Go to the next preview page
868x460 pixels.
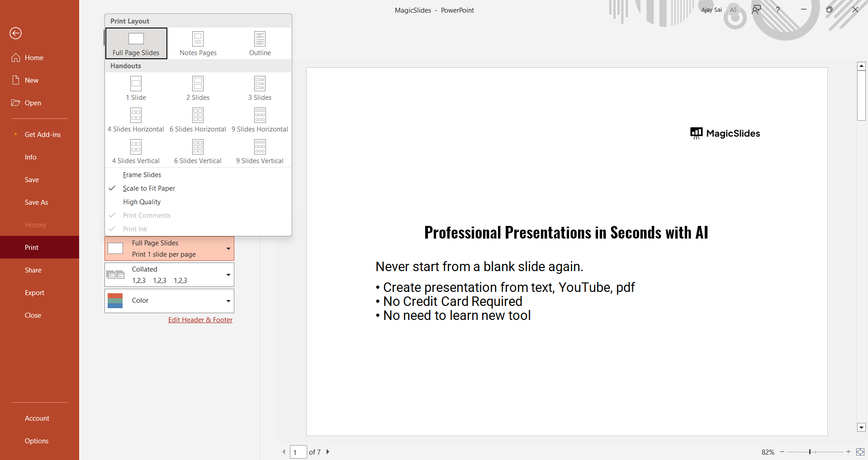click(328, 452)
